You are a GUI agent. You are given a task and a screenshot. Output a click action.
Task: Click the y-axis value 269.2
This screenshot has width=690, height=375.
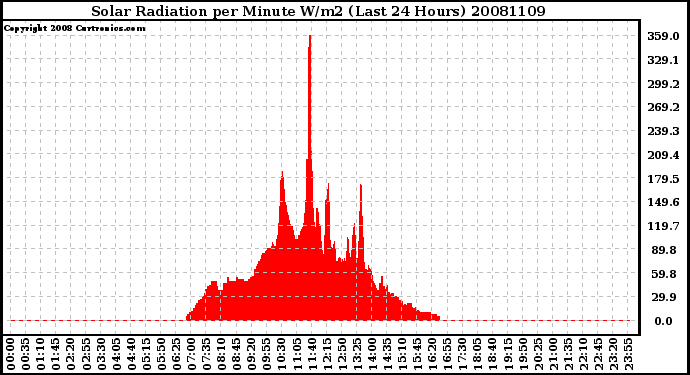[663, 107]
